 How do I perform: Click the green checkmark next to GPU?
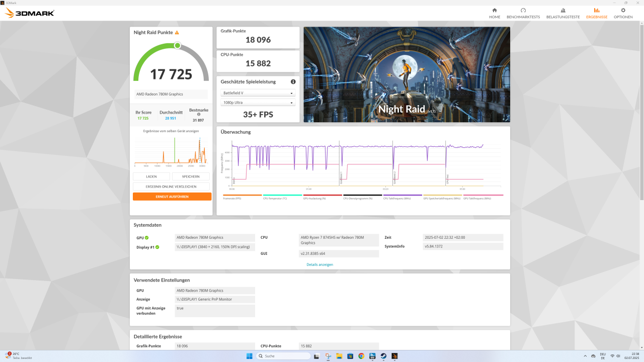click(x=147, y=238)
